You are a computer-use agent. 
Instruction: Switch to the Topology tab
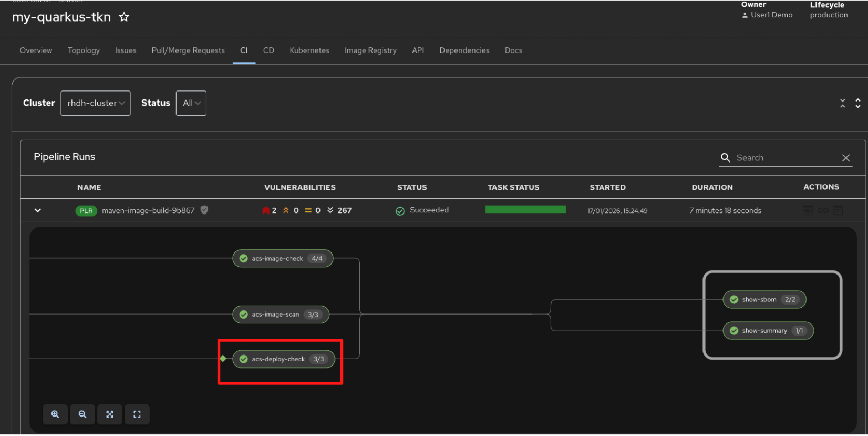click(84, 50)
